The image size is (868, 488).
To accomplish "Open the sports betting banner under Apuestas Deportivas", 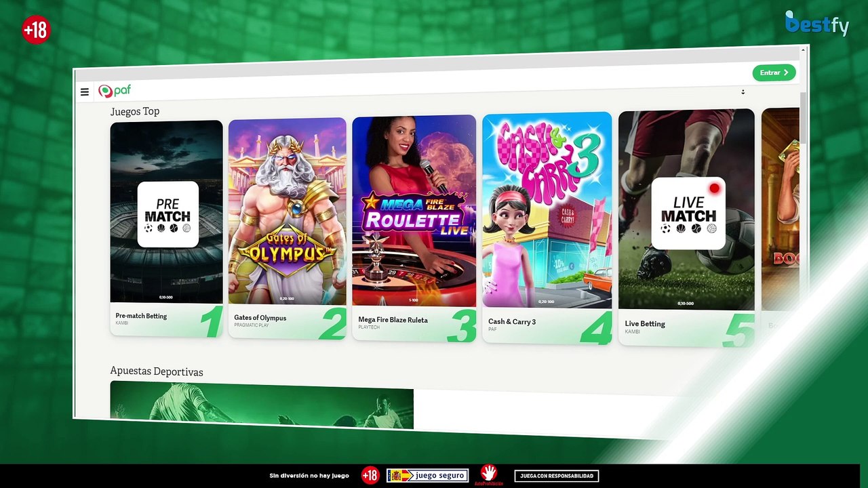I will 262,405.
